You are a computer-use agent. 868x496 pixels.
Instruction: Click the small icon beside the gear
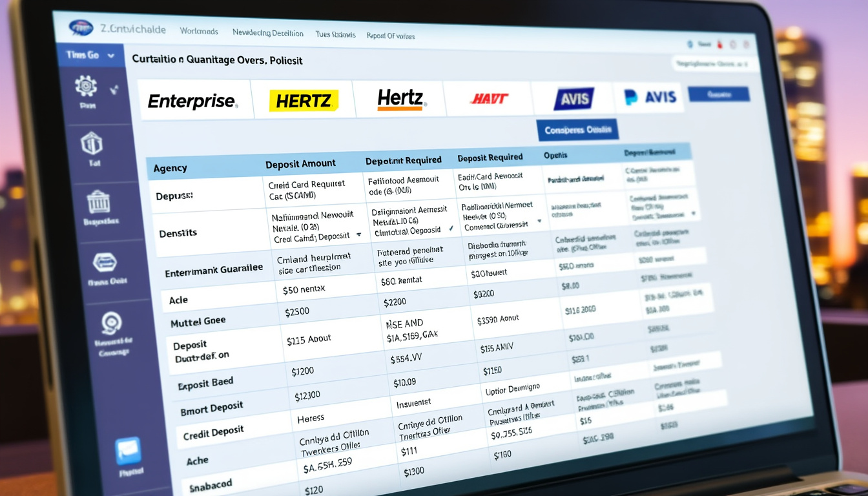coord(115,89)
